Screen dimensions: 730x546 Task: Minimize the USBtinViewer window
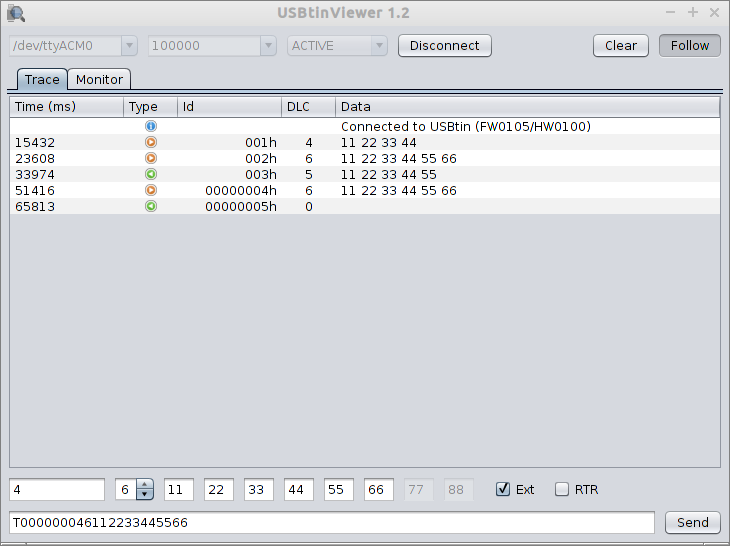(670, 13)
